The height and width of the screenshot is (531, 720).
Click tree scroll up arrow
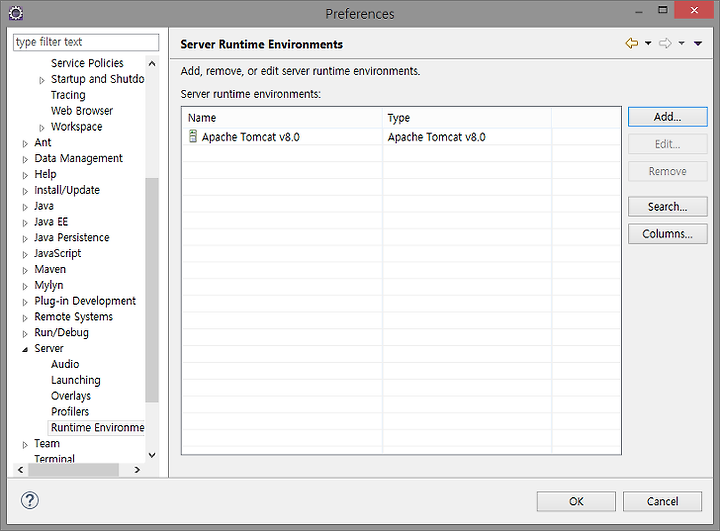point(152,63)
